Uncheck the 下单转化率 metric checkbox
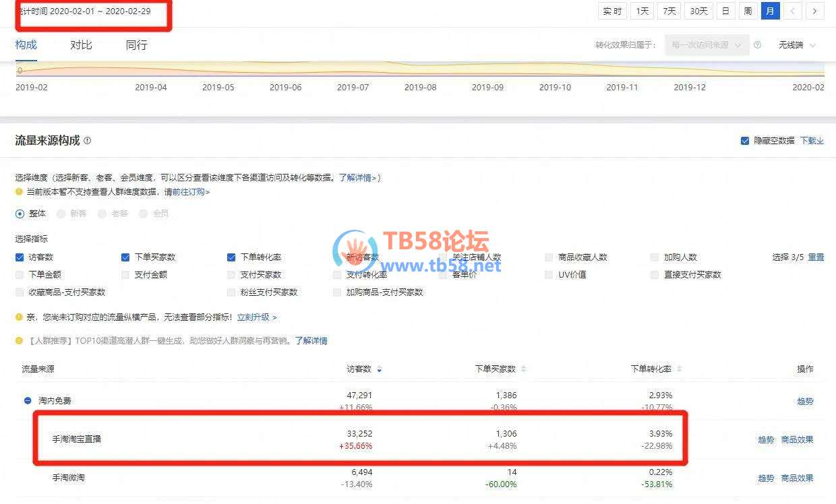Viewport: 836px width, 504px height. 231,257
